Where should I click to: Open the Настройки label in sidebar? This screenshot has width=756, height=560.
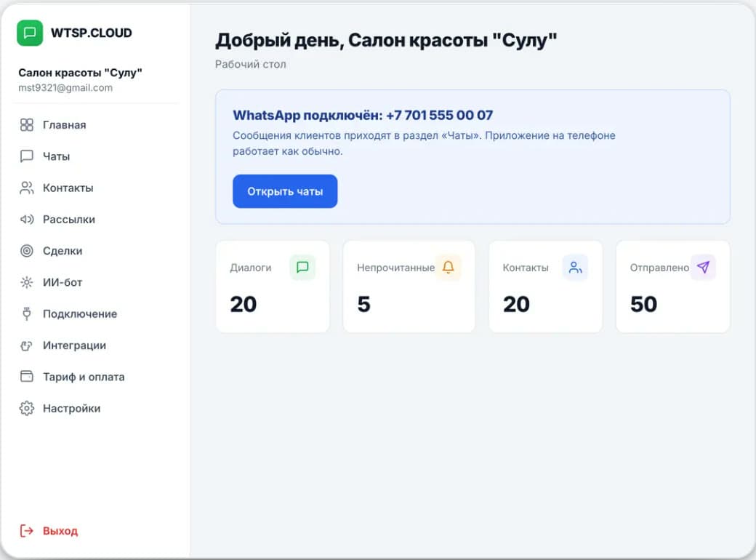72,408
